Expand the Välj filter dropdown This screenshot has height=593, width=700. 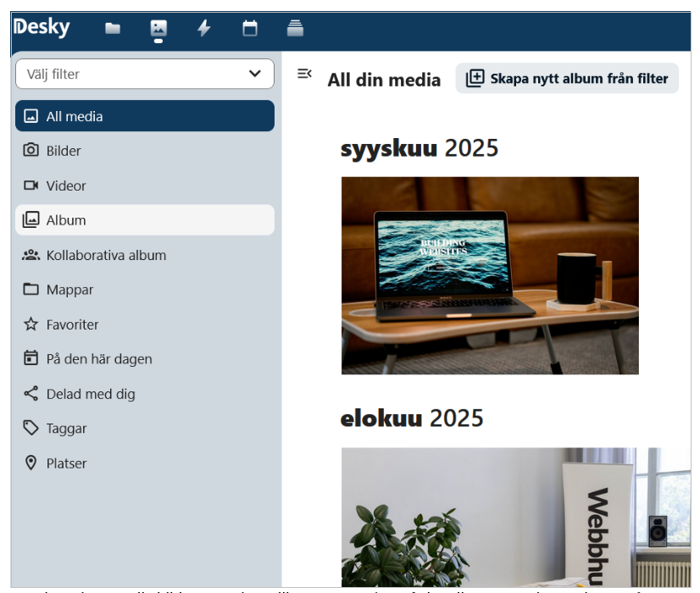tap(145, 74)
